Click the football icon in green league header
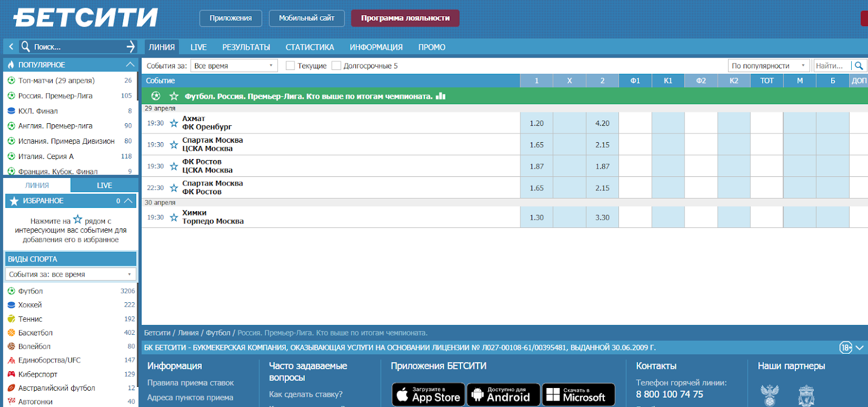Screen dimensions: 868x407 (156, 96)
